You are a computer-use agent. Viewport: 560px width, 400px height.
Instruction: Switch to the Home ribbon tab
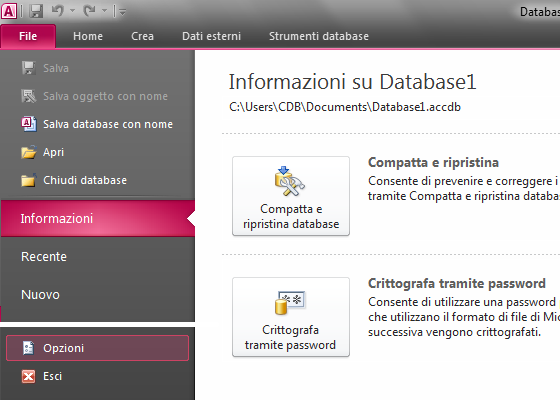88,36
